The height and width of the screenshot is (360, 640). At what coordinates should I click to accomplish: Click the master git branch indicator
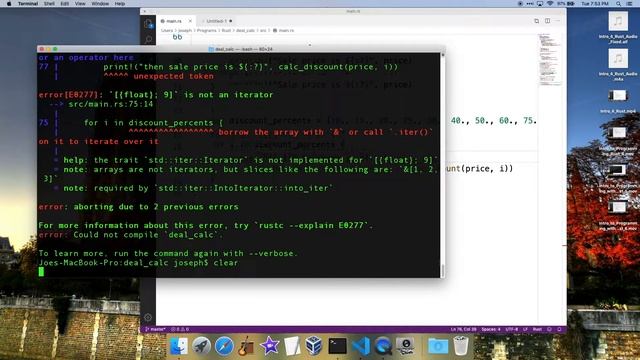pyautogui.click(x=155, y=329)
